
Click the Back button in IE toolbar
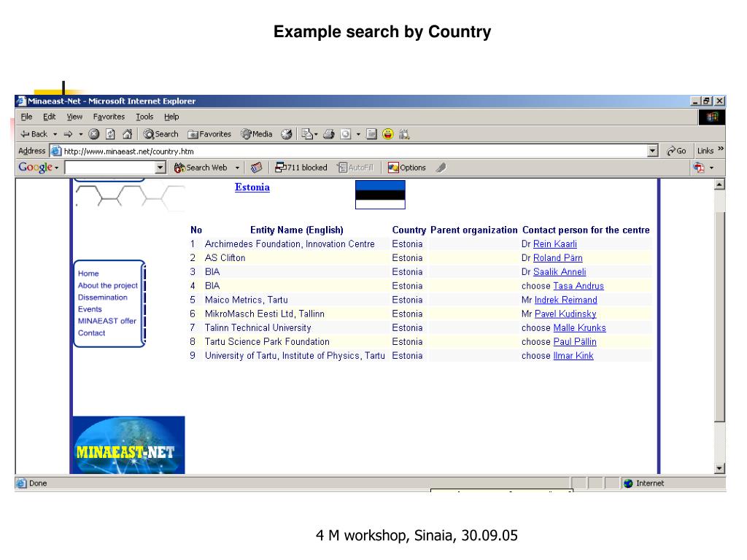click(x=34, y=134)
